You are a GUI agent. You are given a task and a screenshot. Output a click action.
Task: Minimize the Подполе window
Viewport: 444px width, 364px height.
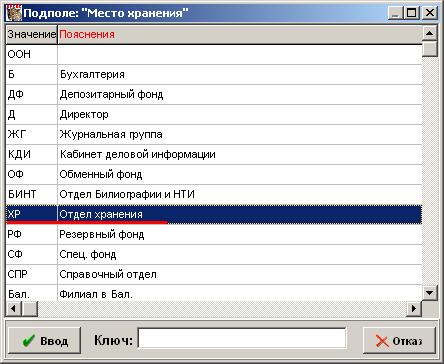coord(395,13)
